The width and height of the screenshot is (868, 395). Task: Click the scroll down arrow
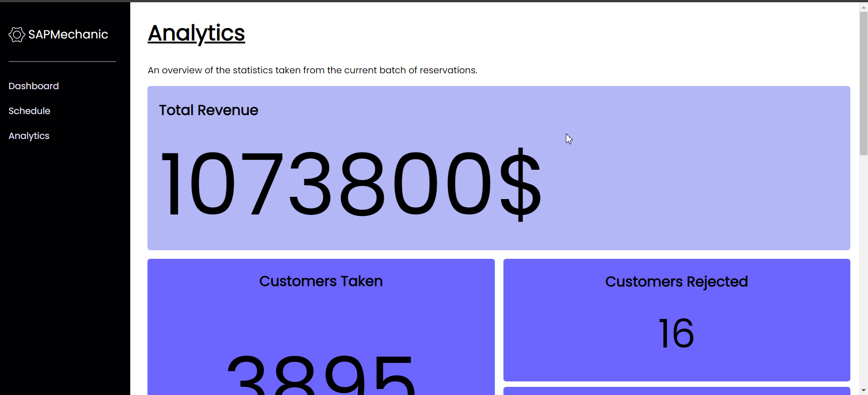863,390
